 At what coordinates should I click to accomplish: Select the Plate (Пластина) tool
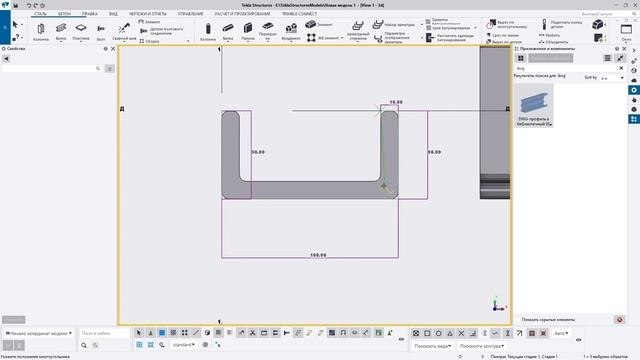(x=81, y=31)
